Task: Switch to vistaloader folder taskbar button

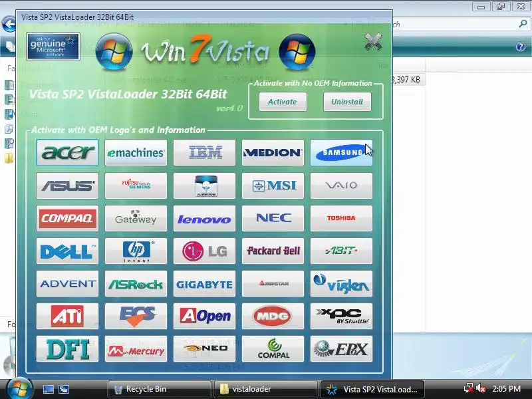Action: [265, 389]
